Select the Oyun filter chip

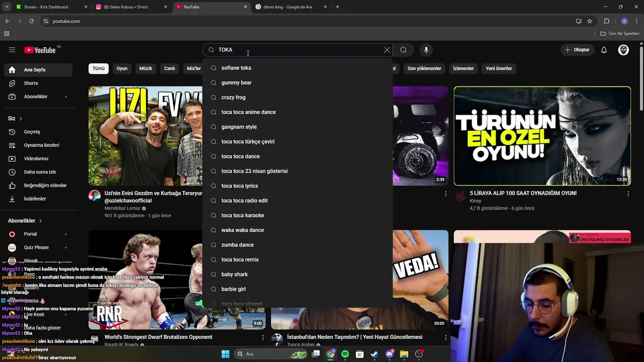122,68
